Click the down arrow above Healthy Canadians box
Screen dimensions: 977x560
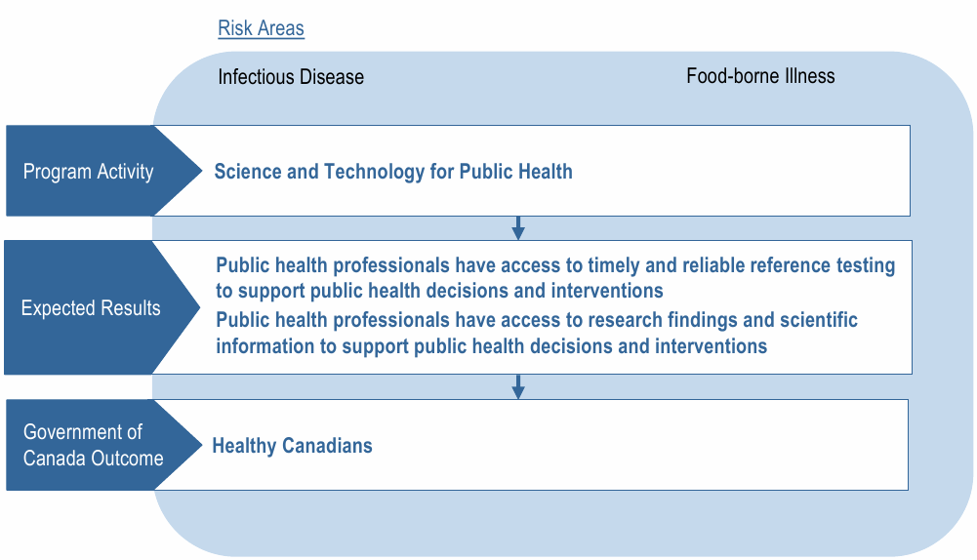[518, 387]
